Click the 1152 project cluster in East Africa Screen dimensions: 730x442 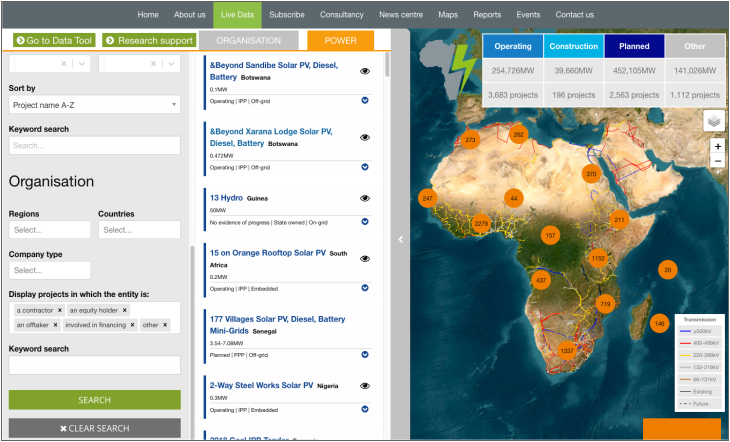coord(598,258)
